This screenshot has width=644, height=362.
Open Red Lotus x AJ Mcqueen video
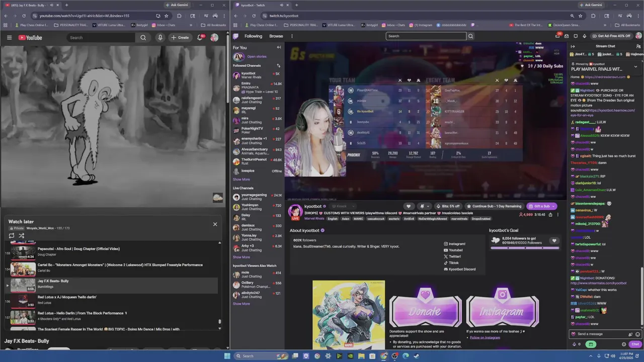click(x=112, y=300)
